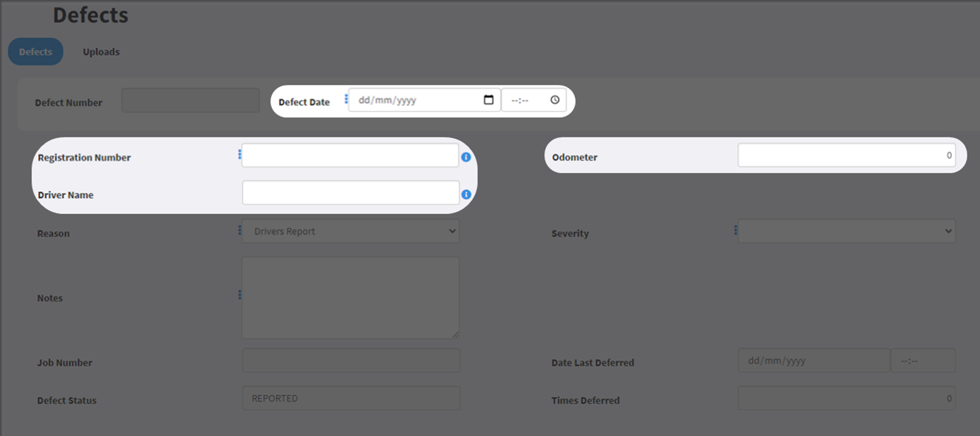This screenshot has width=980, height=436.
Task: Click the Defects page heading
Action: pos(91,15)
